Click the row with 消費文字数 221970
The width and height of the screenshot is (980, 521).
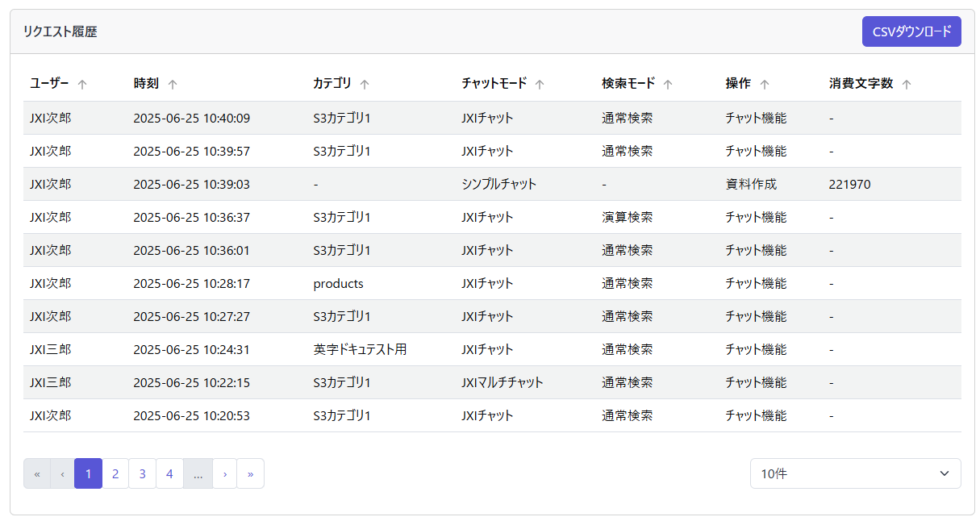pos(849,184)
